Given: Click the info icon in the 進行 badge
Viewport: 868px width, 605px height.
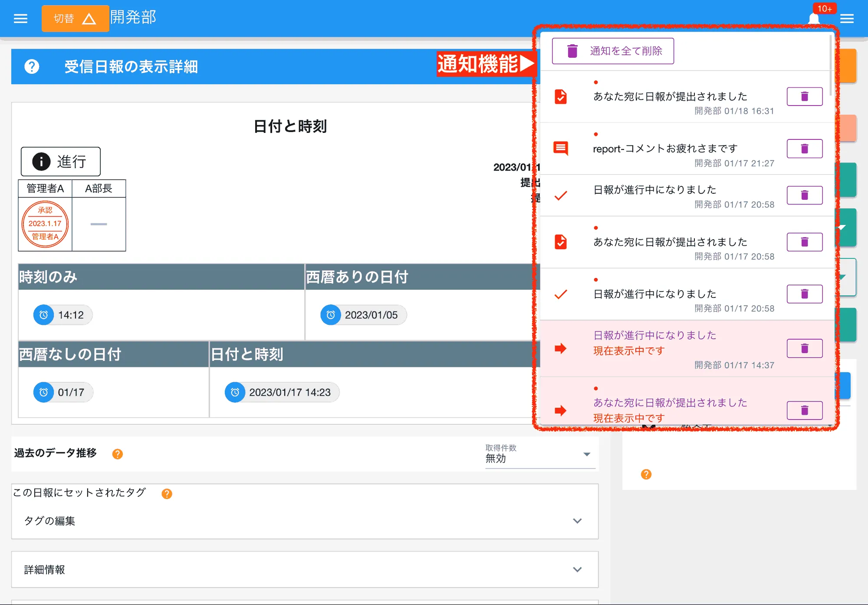Looking at the screenshot, I should click(x=41, y=161).
